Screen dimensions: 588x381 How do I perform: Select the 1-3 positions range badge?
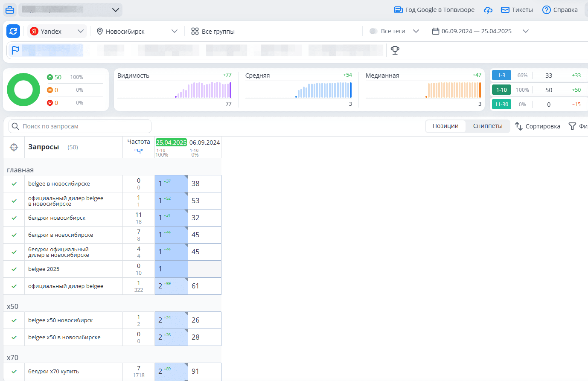click(x=501, y=76)
